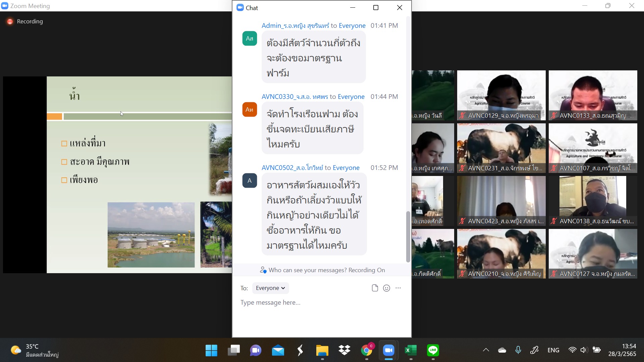Click the Everyone link in 01:41 PM message
Screen dimensions: 644x362
tap(352, 25)
